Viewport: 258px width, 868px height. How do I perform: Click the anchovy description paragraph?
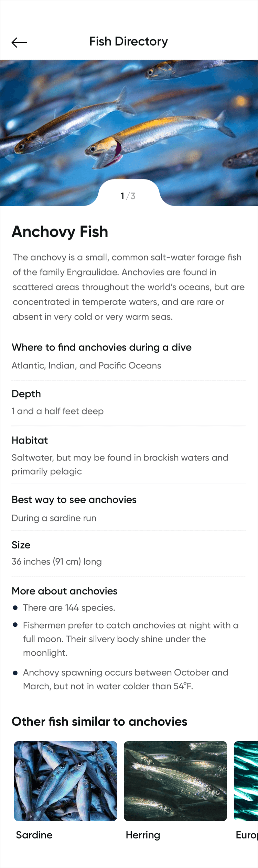(x=128, y=287)
